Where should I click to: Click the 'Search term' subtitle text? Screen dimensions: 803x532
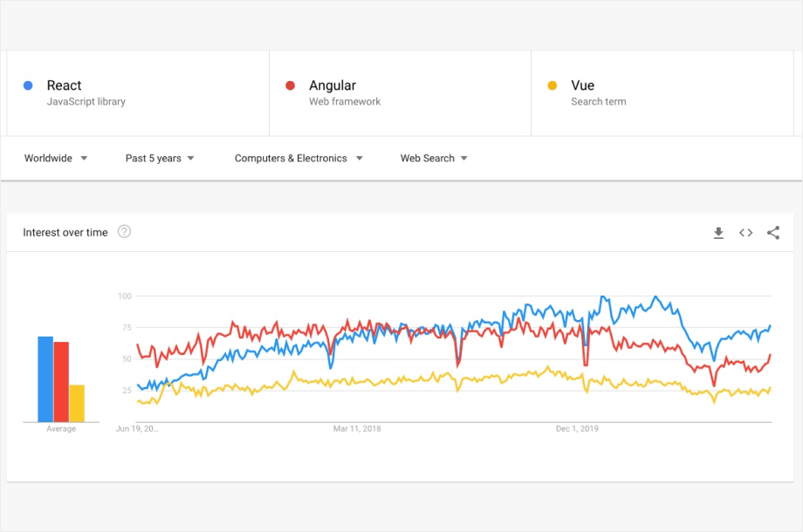coord(599,101)
